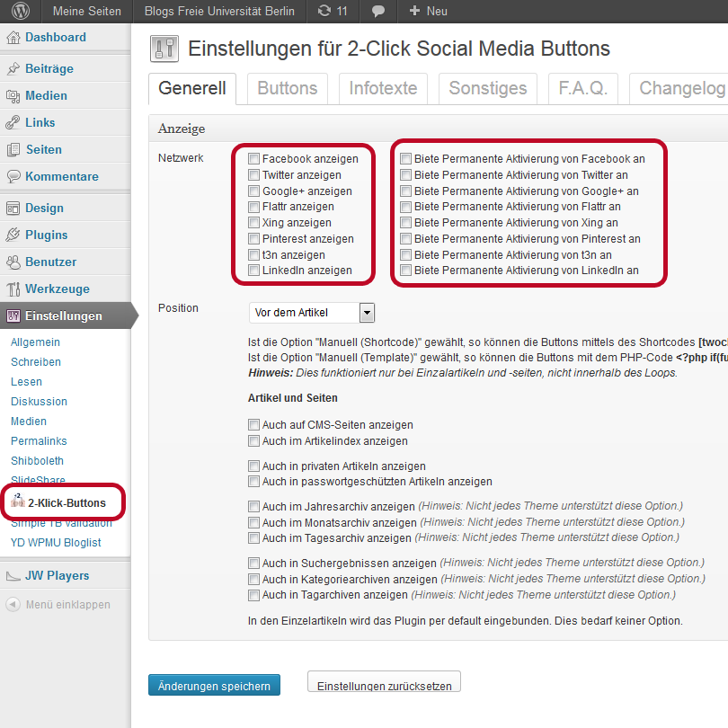The height and width of the screenshot is (728, 728).
Task: Open Meine Seiten in admin bar
Action: click(x=86, y=12)
